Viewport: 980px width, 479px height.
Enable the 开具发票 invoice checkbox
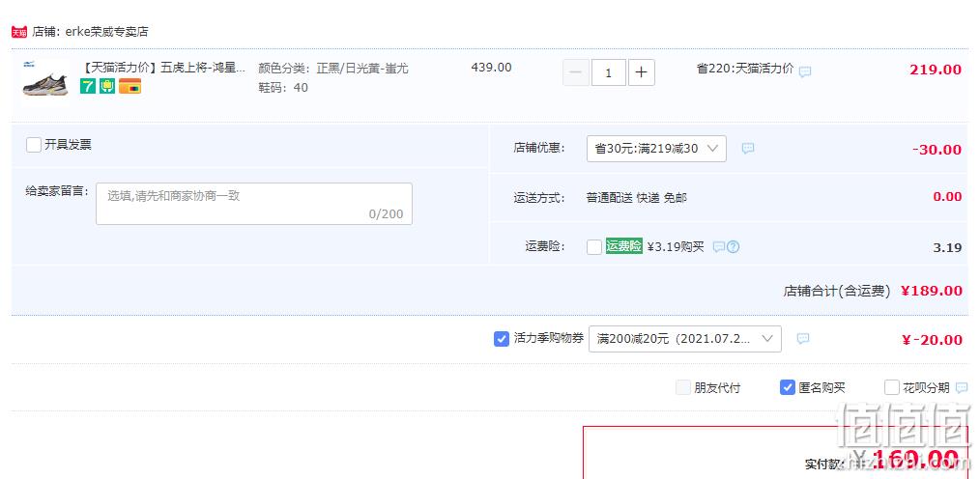pyautogui.click(x=34, y=145)
